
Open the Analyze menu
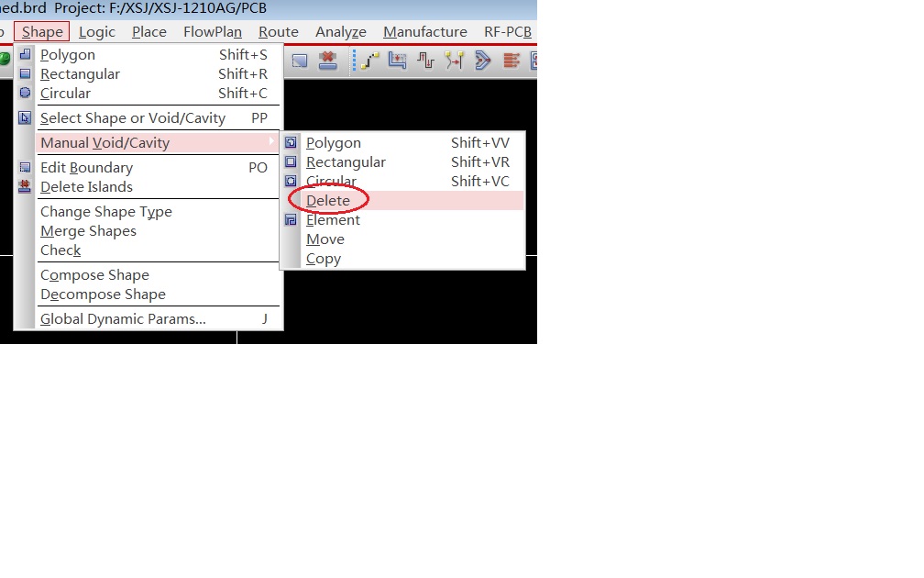341,32
